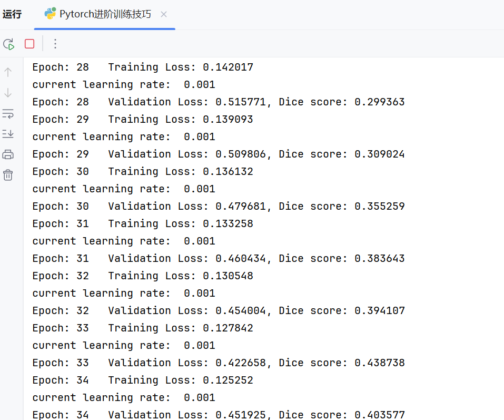Click line 'Epoch: 30 Training Loss: 0.136132'
Screen dimensions: 504x420
143,171
